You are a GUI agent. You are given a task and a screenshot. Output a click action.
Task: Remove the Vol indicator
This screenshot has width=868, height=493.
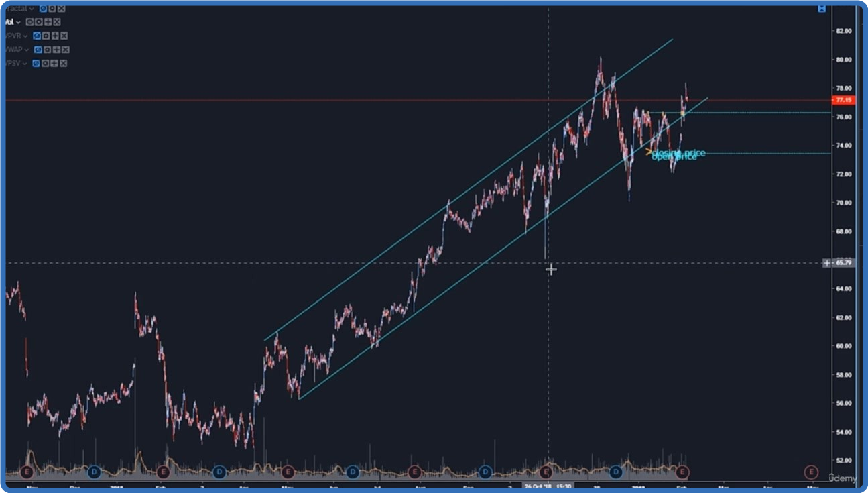57,22
